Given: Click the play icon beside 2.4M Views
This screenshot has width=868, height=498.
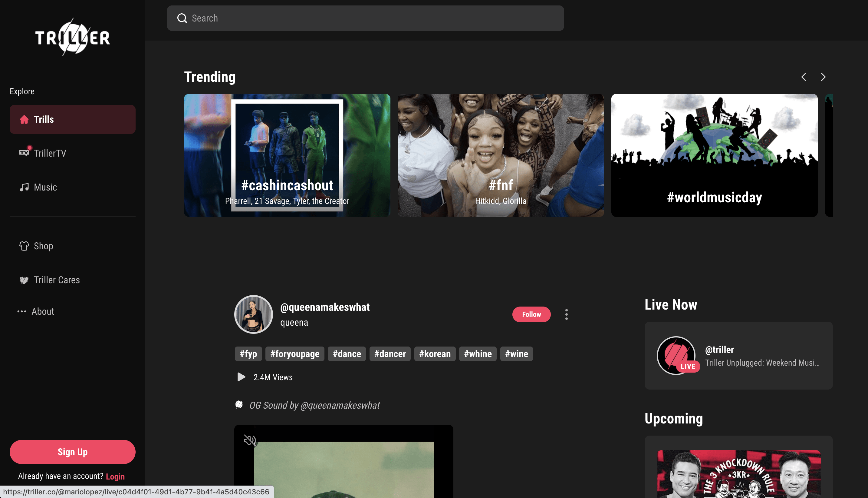Looking at the screenshot, I should (241, 377).
